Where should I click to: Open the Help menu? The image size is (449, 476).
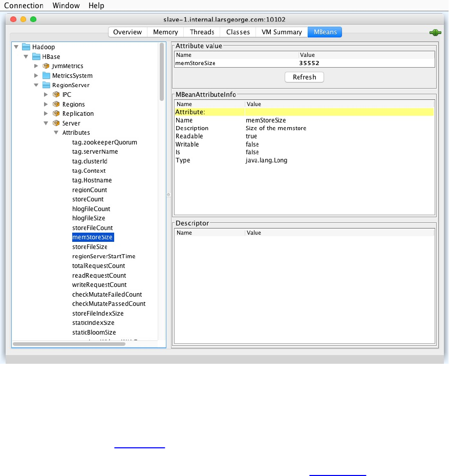point(96,6)
